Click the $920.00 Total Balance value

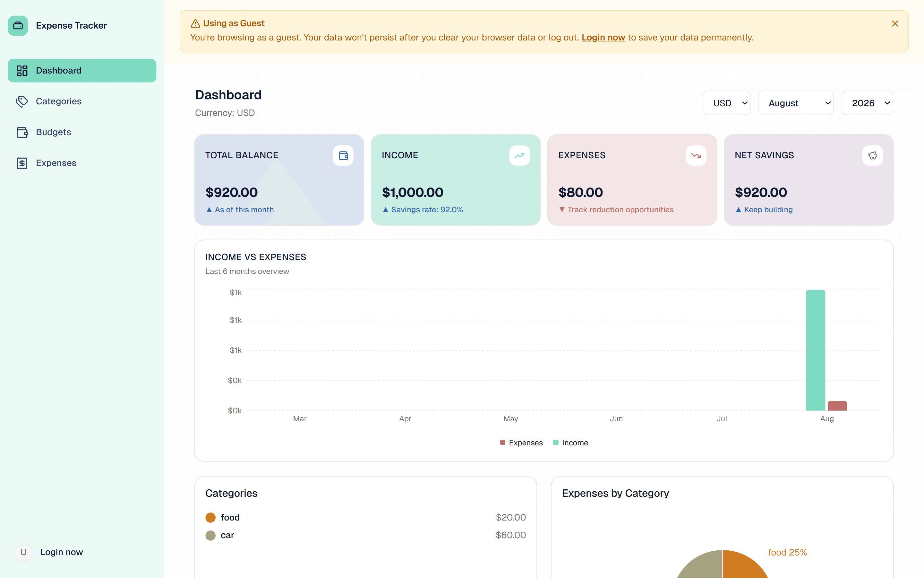click(231, 192)
